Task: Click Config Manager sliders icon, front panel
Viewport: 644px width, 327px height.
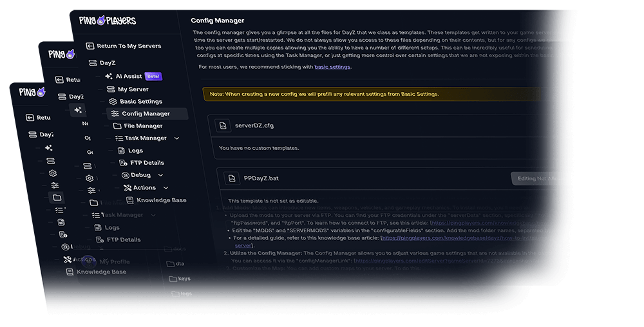Action: [115, 114]
